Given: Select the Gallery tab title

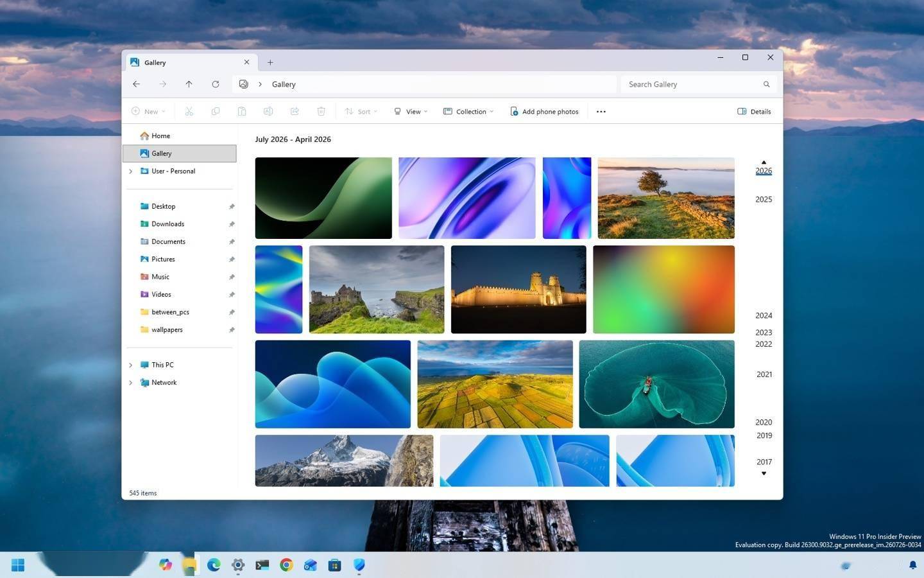Looking at the screenshot, I should click(x=155, y=62).
